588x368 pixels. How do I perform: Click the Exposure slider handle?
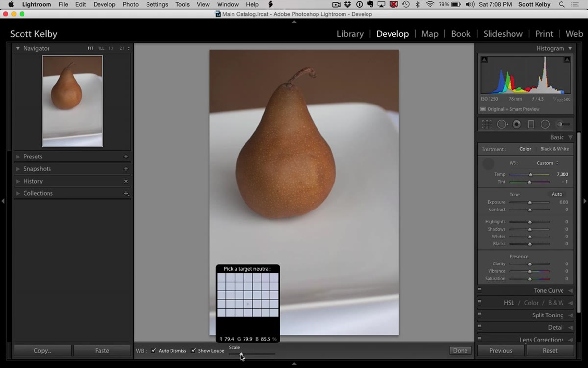click(529, 202)
